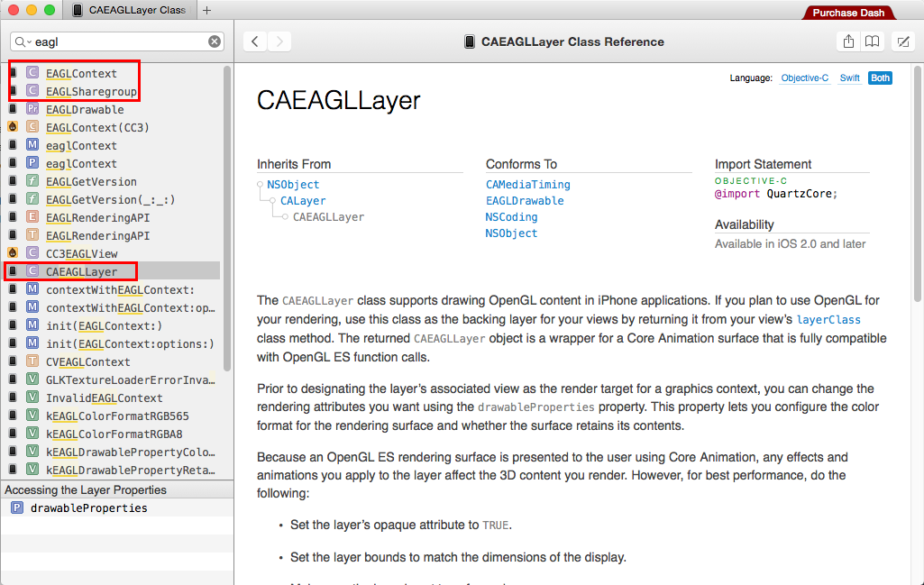The image size is (924, 585).
Task: Clear the search field with X icon
Action: click(215, 41)
